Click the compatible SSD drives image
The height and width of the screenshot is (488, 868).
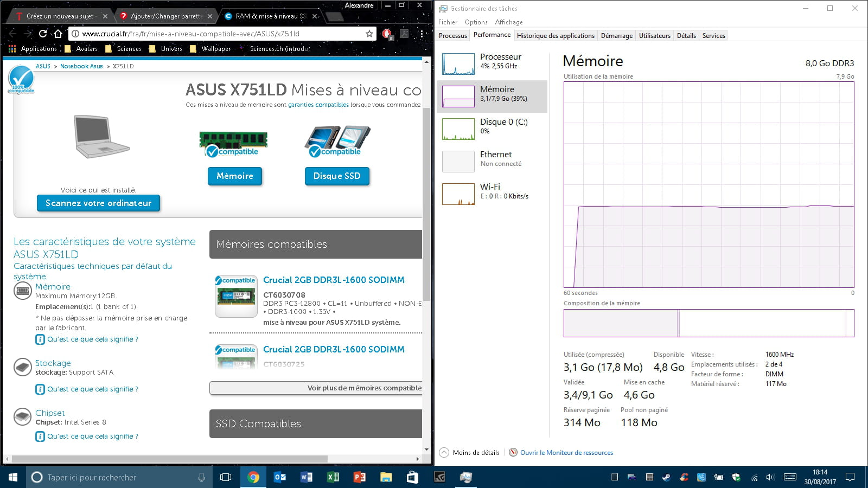point(337,141)
